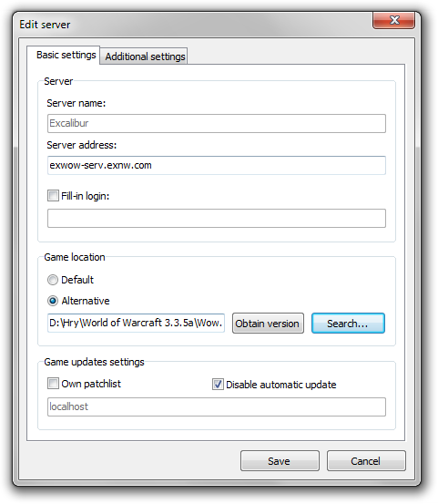Click the empty Fill-in login text field
This screenshot has width=438, height=504.
click(x=217, y=218)
